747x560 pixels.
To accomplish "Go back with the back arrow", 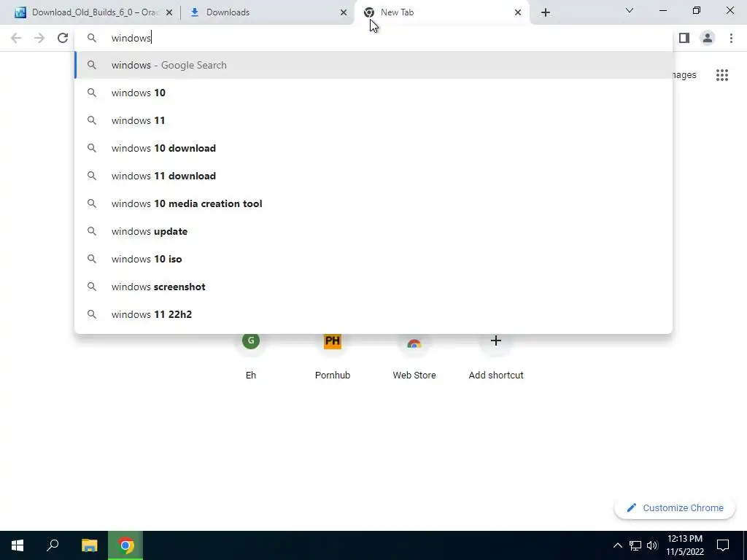I will click(x=16, y=38).
